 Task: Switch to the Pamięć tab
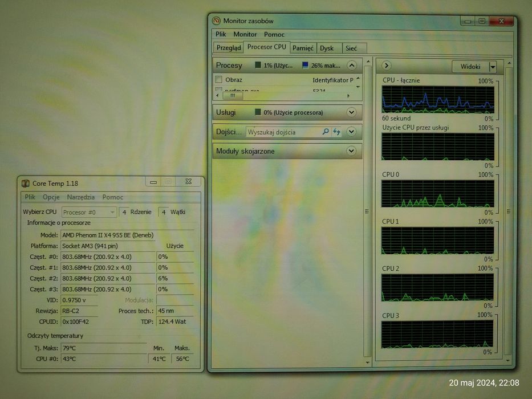tap(303, 48)
